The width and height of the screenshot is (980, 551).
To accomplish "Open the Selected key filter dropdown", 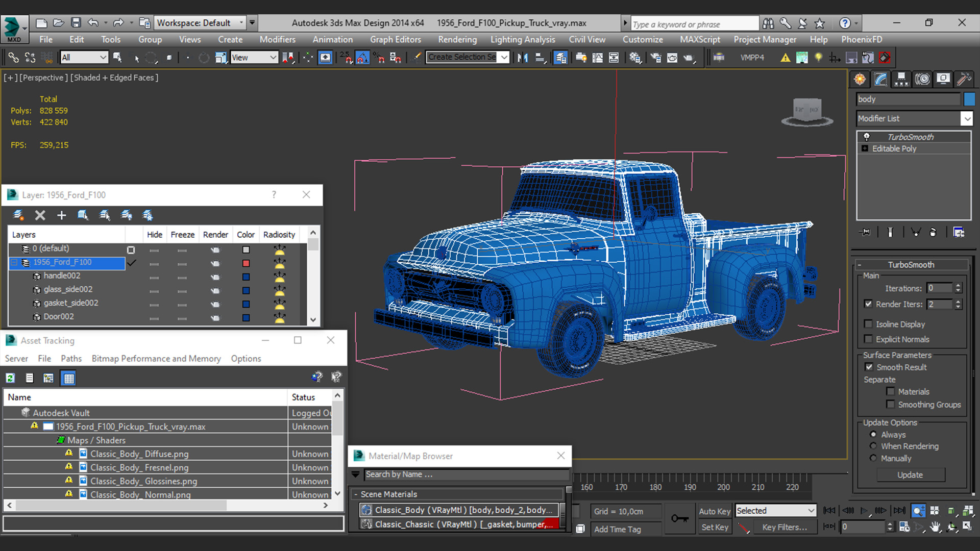I will pos(776,511).
